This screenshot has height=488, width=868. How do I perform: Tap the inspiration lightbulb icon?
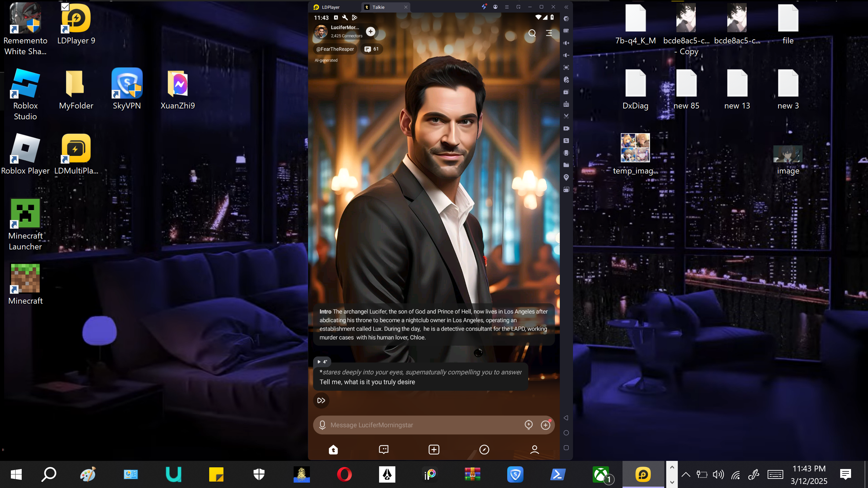click(529, 425)
